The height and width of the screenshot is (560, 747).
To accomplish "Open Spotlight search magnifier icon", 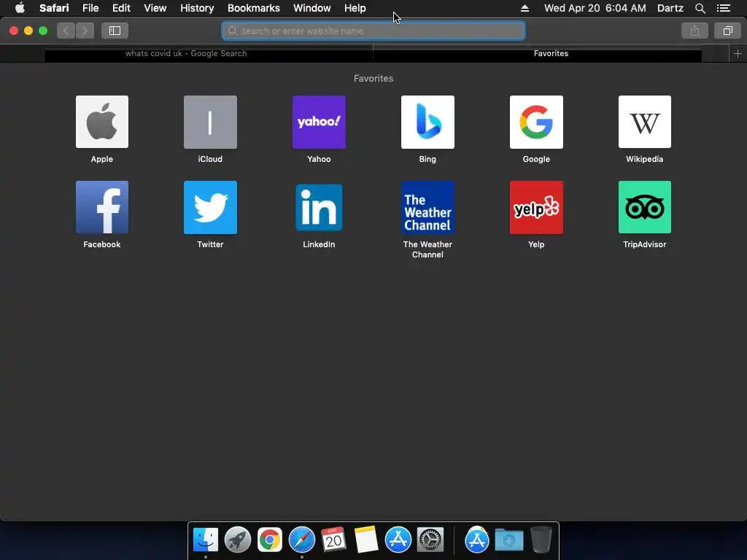I will click(700, 8).
